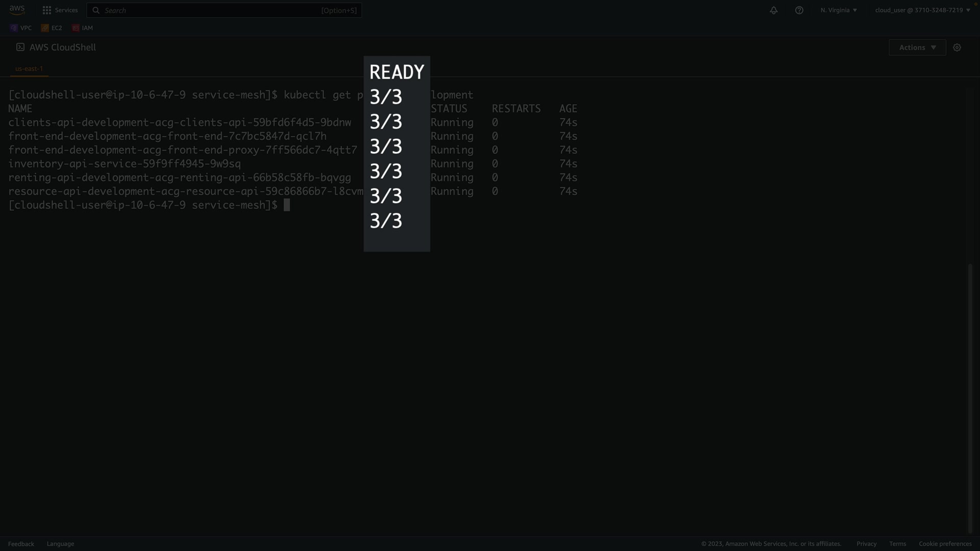The height and width of the screenshot is (551, 980).
Task: Open the Privacy footer link
Action: (866, 544)
